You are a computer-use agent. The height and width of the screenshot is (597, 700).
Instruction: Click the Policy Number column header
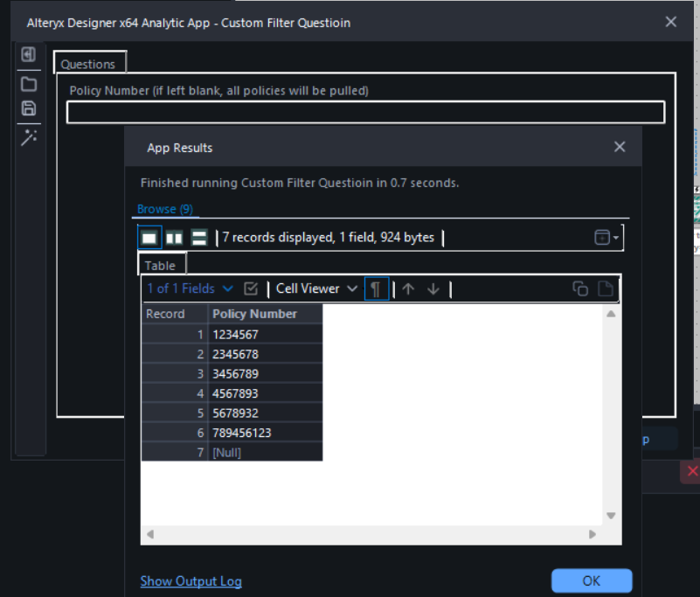pyautogui.click(x=265, y=314)
